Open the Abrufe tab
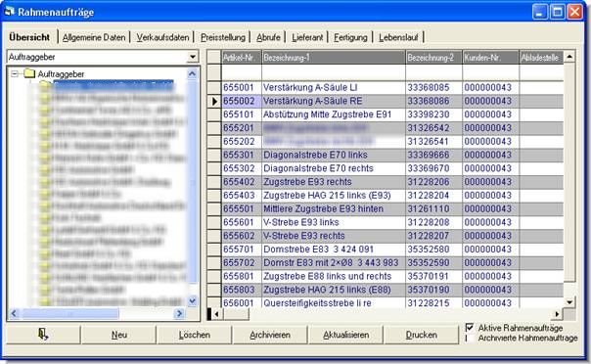The height and width of the screenshot is (364, 591). tap(268, 37)
